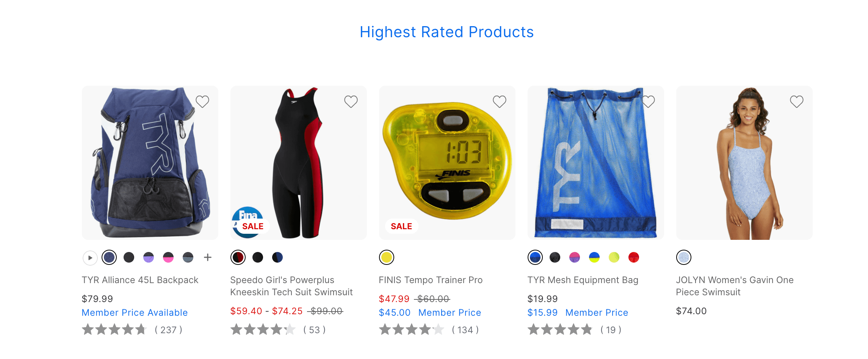Select lime green mesh bag swatch
The width and height of the screenshot is (868, 359).
pos(614,257)
